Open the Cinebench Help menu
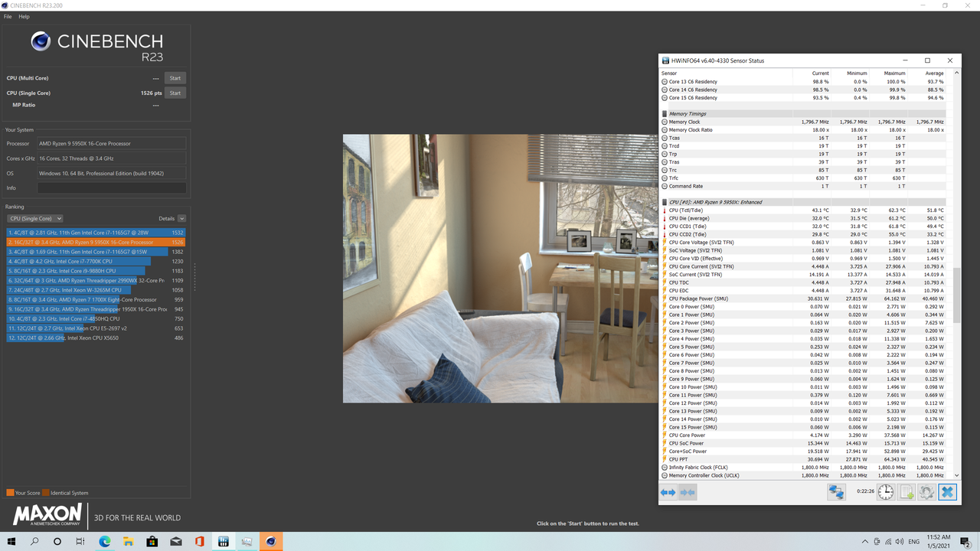Viewport: 980px width, 551px height. (24, 16)
